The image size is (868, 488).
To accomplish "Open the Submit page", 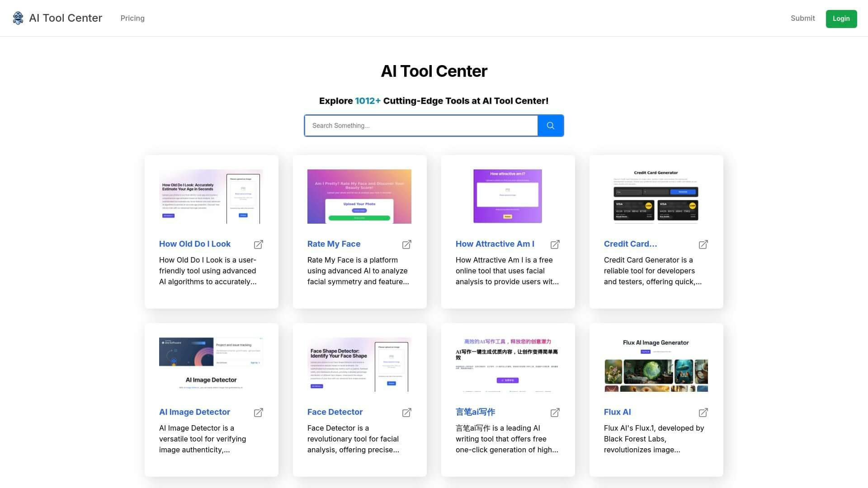I will pyautogui.click(x=802, y=18).
